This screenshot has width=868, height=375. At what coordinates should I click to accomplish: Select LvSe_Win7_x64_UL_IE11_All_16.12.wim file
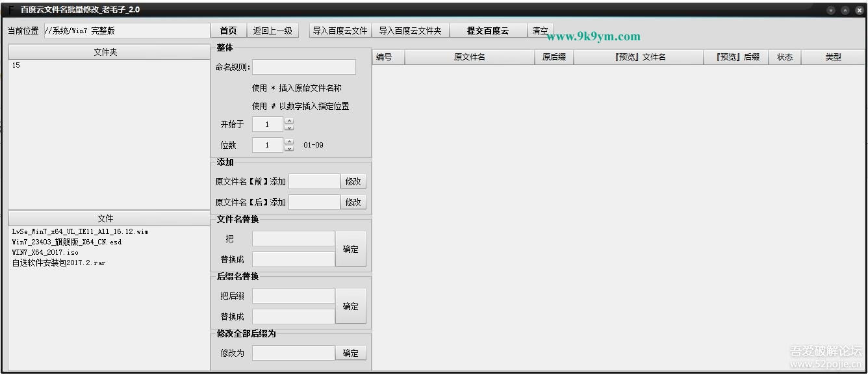[81, 231]
